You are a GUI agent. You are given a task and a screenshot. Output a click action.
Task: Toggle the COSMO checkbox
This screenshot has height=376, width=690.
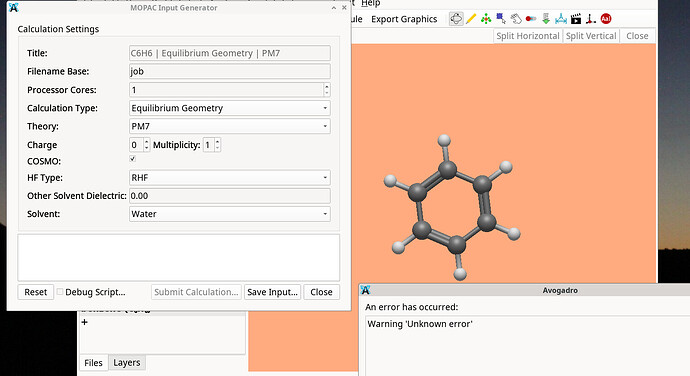pyautogui.click(x=132, y=159)
